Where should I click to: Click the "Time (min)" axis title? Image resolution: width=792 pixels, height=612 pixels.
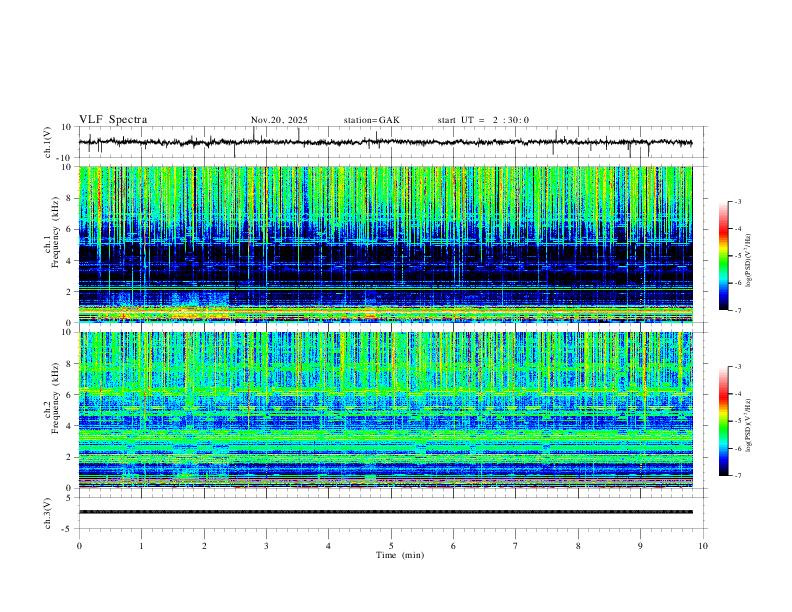coord(400,555)
